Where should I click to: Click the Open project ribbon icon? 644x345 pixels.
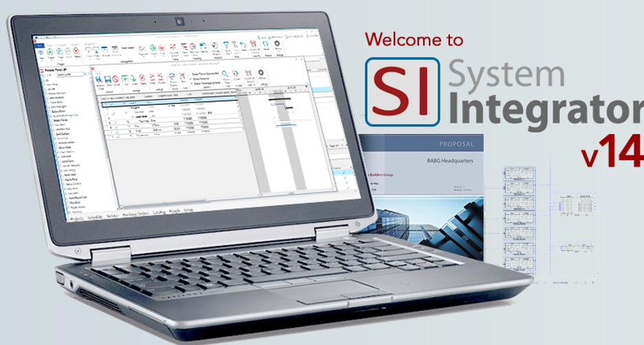coord(60,52)
